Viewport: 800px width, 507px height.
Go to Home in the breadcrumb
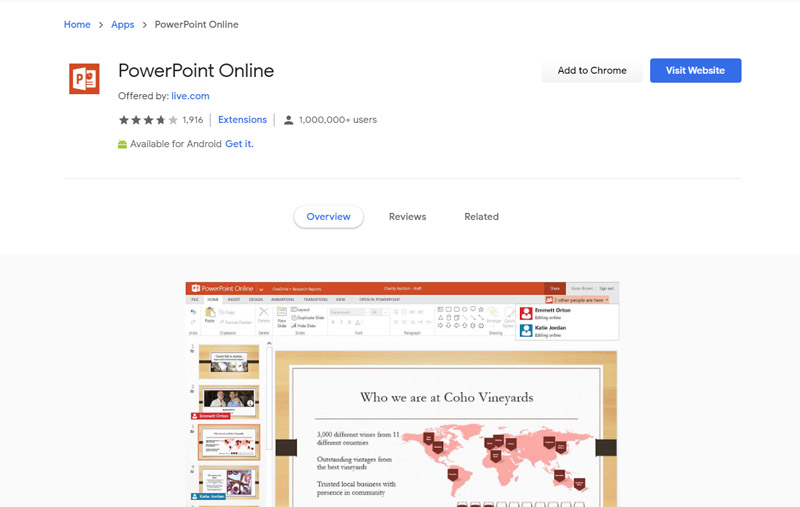[x=77, y=24]
